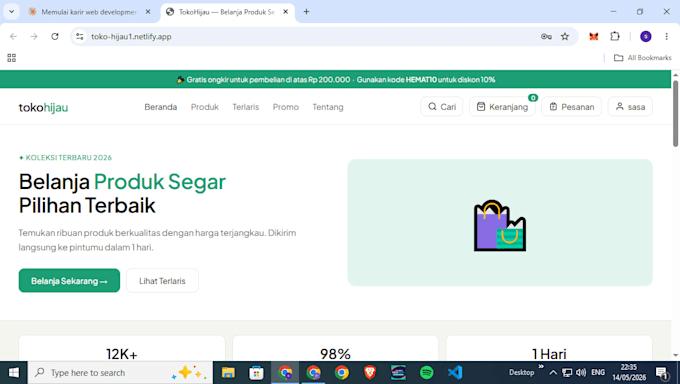Close the TokoHijau tab

pos(285,12)
